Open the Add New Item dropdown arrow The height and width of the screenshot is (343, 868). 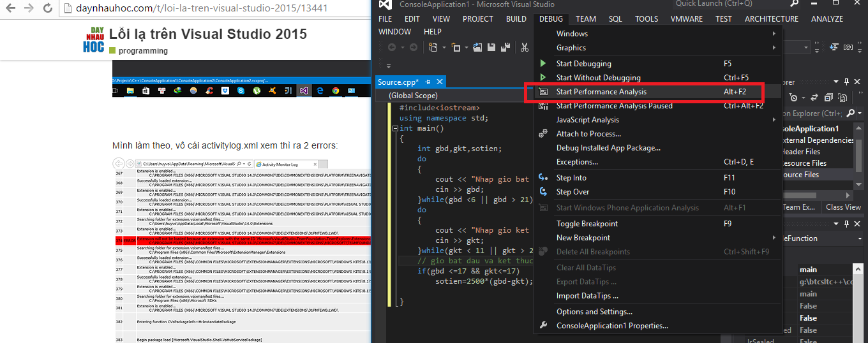[465, 47]
